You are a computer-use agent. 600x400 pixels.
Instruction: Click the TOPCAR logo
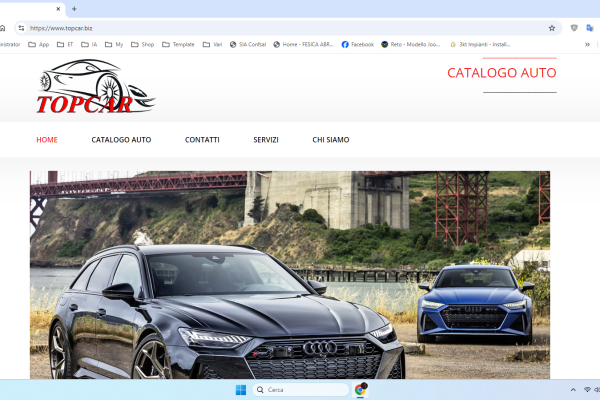pyautogui.click(x=96, y=87)
